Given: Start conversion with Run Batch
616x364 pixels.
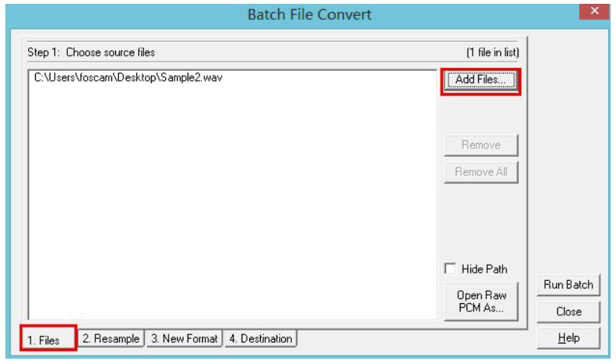Looking at the screenshot, I should click(x=568, y=285).
